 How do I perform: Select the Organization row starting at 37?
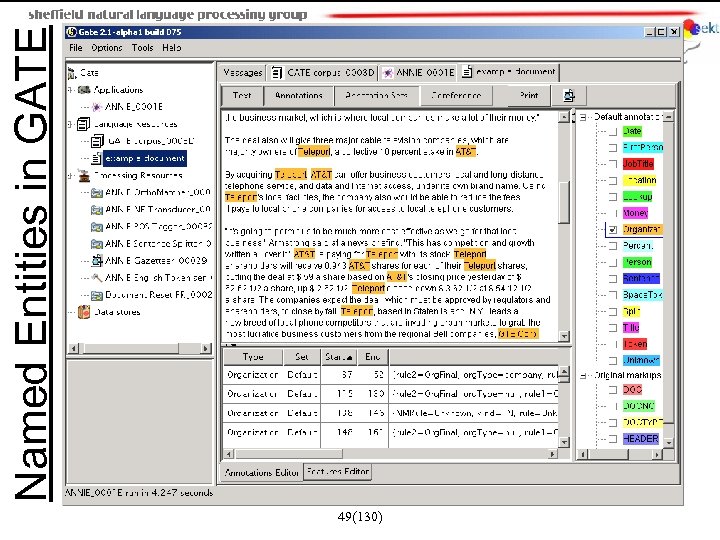[x=390, y=375]
